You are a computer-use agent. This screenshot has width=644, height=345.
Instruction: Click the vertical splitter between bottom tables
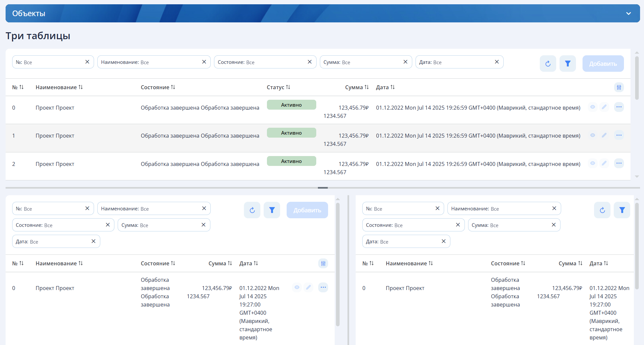348,270
